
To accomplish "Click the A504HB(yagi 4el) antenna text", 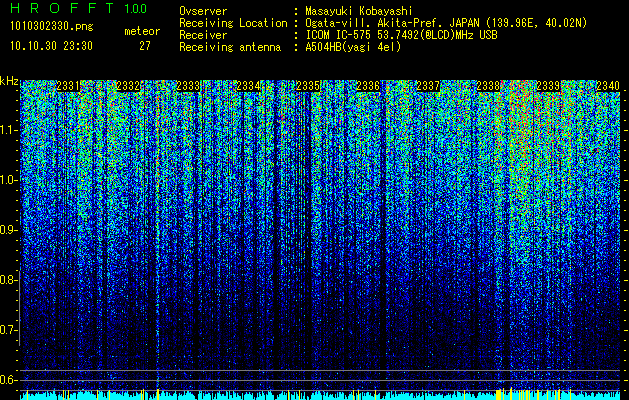I will [x=353, y=47].
